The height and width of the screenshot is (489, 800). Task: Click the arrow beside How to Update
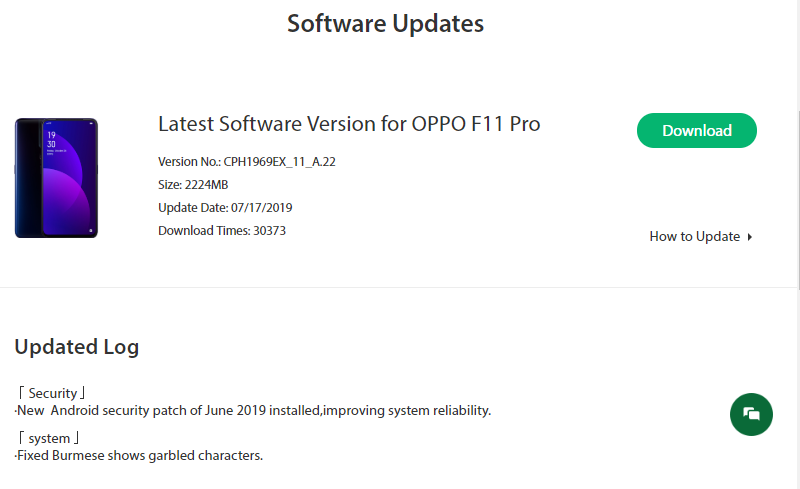coord(750,237)
